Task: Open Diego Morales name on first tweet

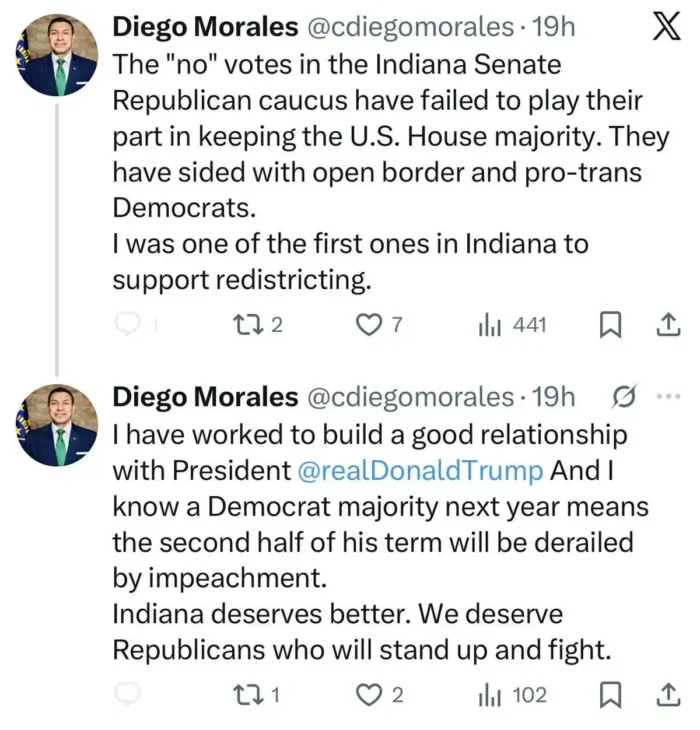Action: click(x=204, y=27)
